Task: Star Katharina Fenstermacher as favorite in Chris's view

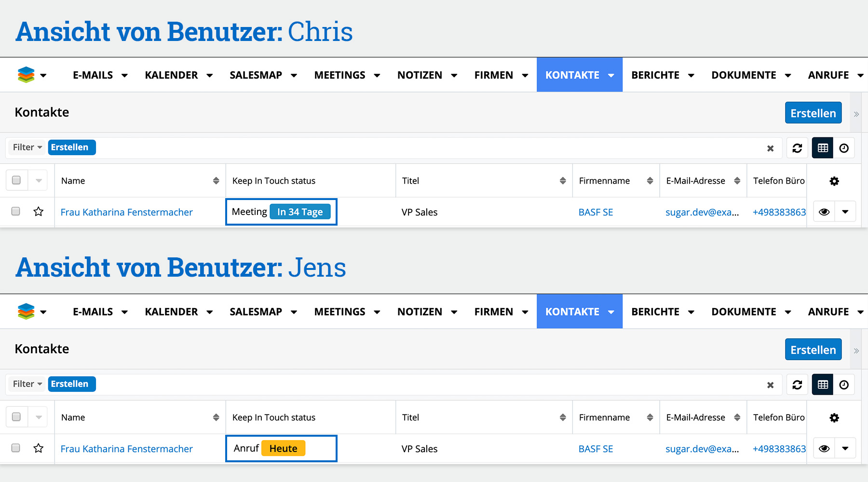Action: pos(39,212)
